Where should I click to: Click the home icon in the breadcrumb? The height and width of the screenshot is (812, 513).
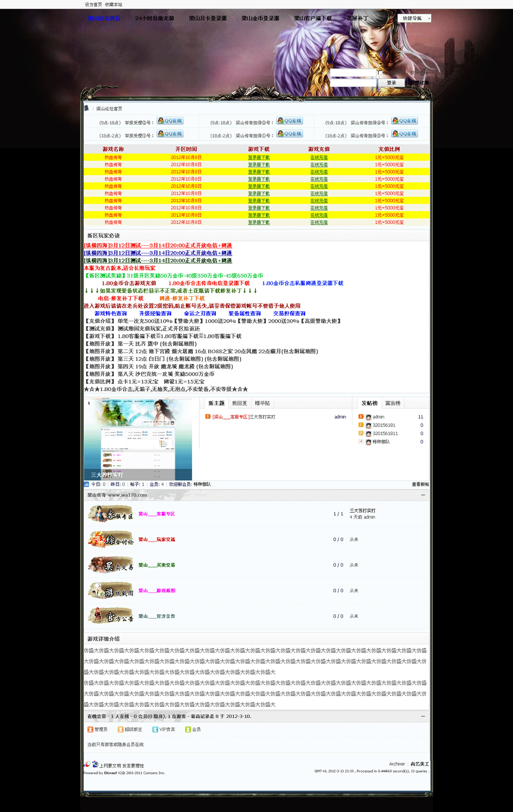[x=87, y=108]
